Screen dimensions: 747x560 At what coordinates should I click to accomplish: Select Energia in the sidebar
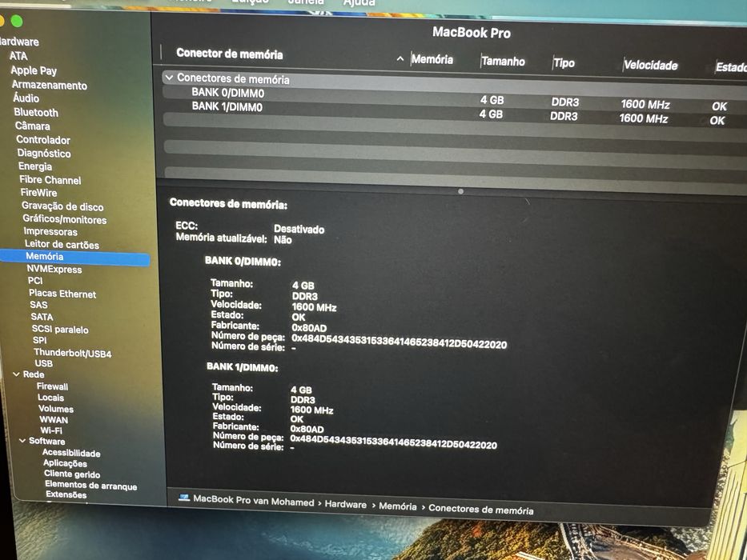click(35, 166)
